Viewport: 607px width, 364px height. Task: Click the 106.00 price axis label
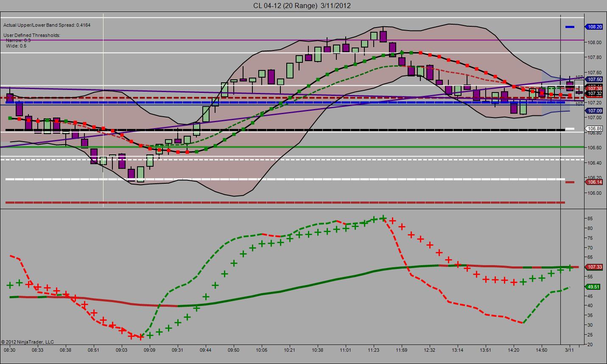[595, 193]
